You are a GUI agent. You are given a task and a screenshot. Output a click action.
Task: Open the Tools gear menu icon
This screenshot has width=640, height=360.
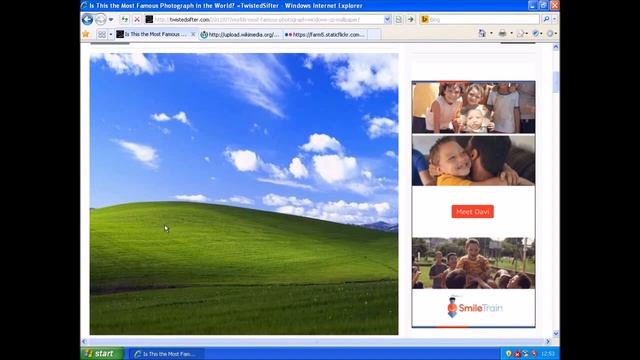coord(551,33)
